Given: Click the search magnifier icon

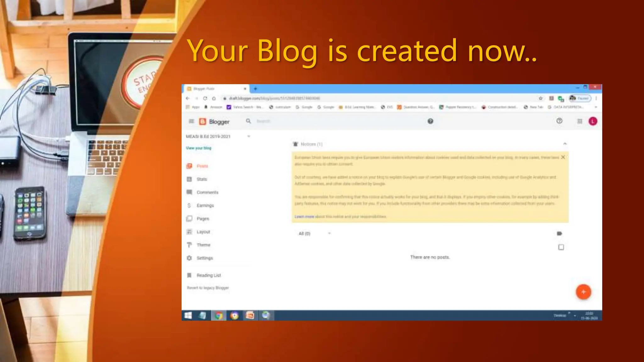Looking at the screenshot, I should click(x=248, y=121).
